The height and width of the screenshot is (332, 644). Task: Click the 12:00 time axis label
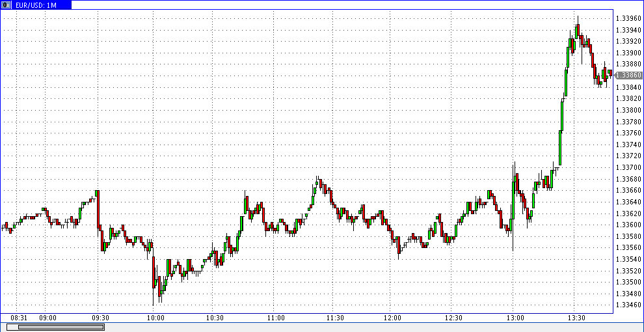point(393,318)
